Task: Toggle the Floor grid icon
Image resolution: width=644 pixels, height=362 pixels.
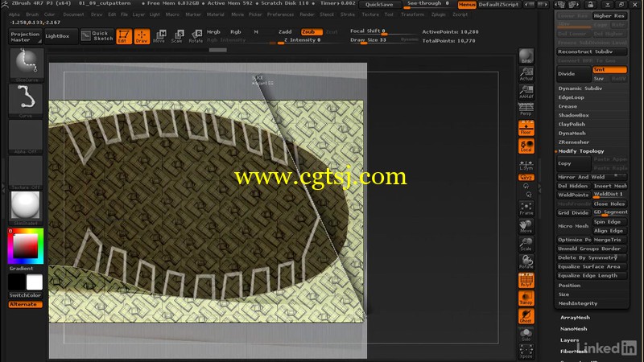Action: tap(526, 127)
